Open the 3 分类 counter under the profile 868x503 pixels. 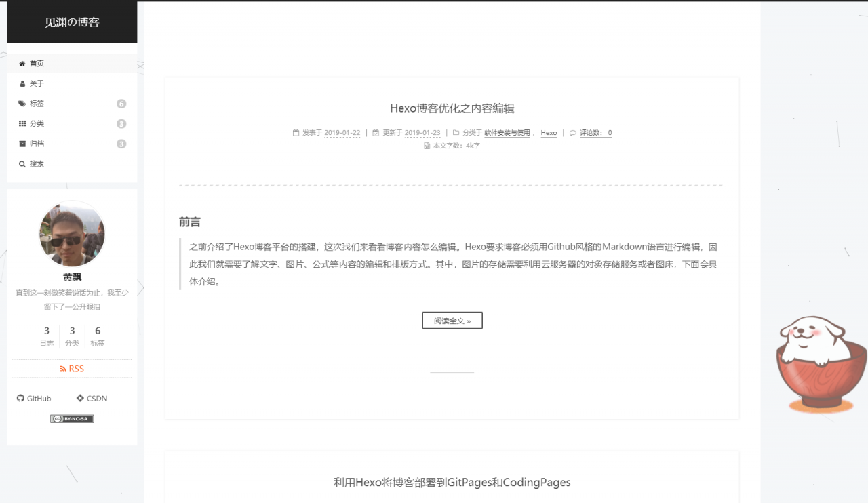pyautogui.click(x=72, y=336)
